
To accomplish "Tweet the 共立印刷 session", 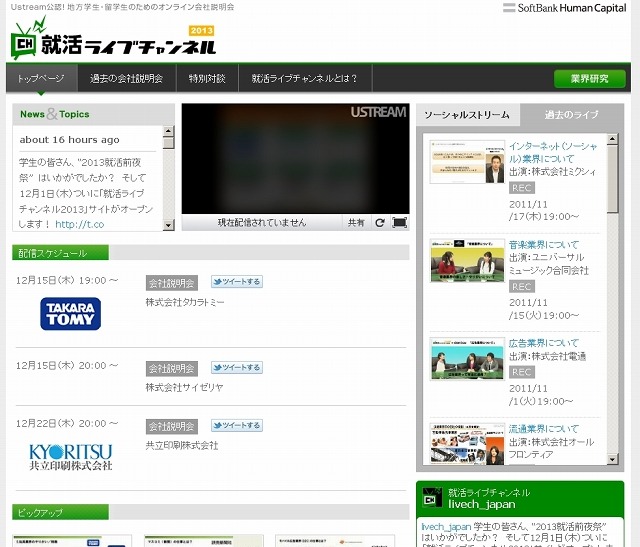I will pyautogui.click(x=237, y=425).
